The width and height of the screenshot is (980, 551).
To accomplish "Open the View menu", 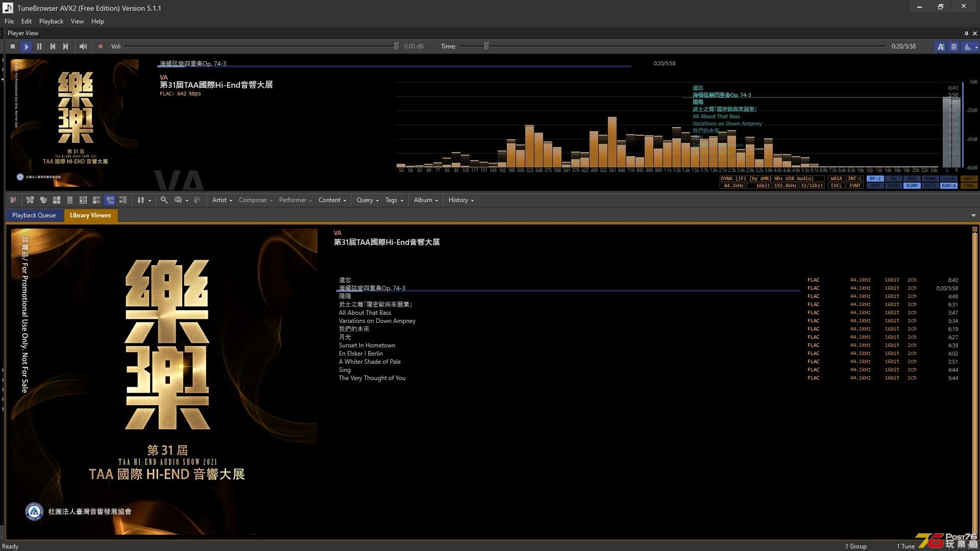I will click(x=77, y=21).
